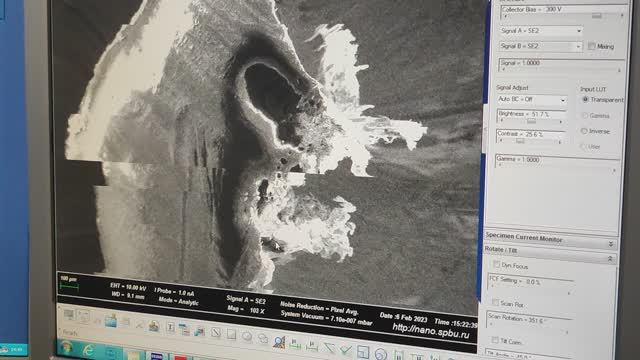The image size is (640, 360).
Task: Click the Contrast slider handle
Action: click(x=520, y=141)
